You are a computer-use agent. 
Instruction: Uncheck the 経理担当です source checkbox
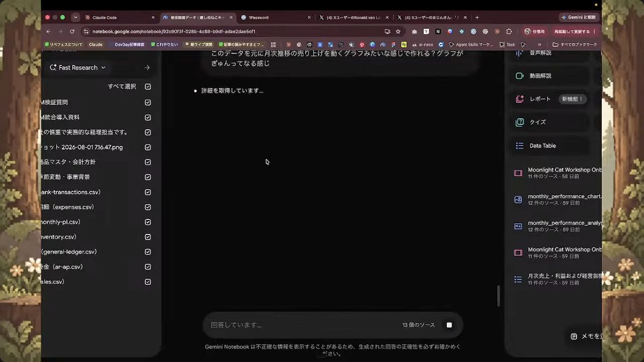tap(148, 132)
